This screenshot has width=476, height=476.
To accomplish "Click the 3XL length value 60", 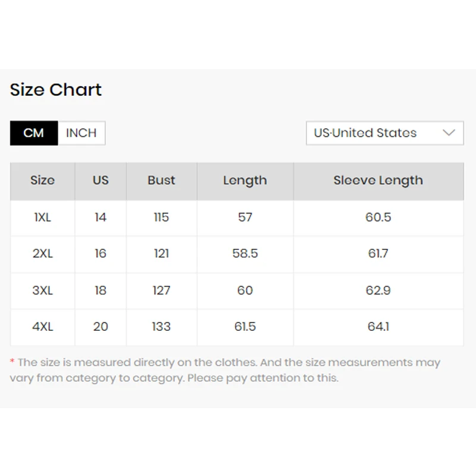I will tap(245, 291).
